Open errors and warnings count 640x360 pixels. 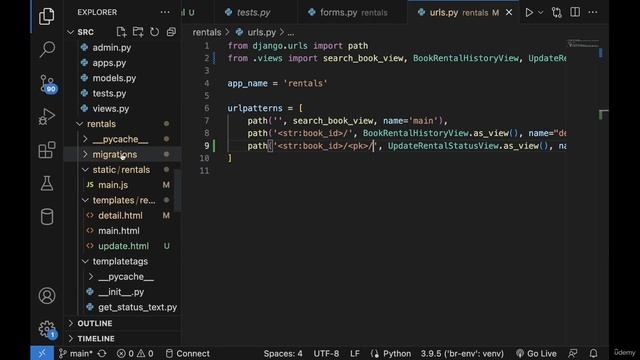tap(135, 353)
